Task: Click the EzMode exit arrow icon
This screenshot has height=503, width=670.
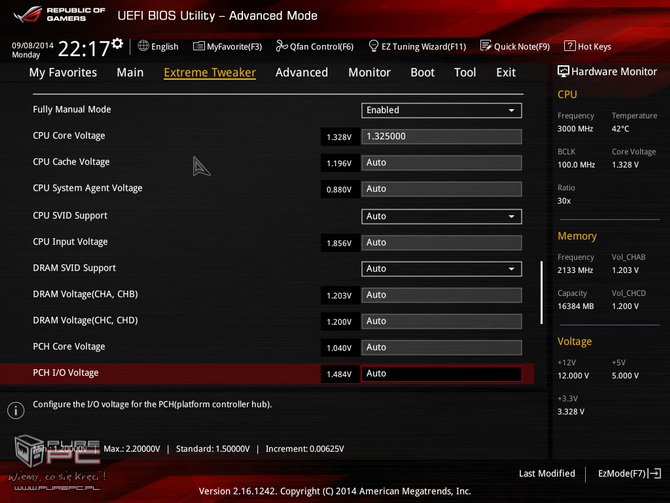Action: [x=655, y=474]
